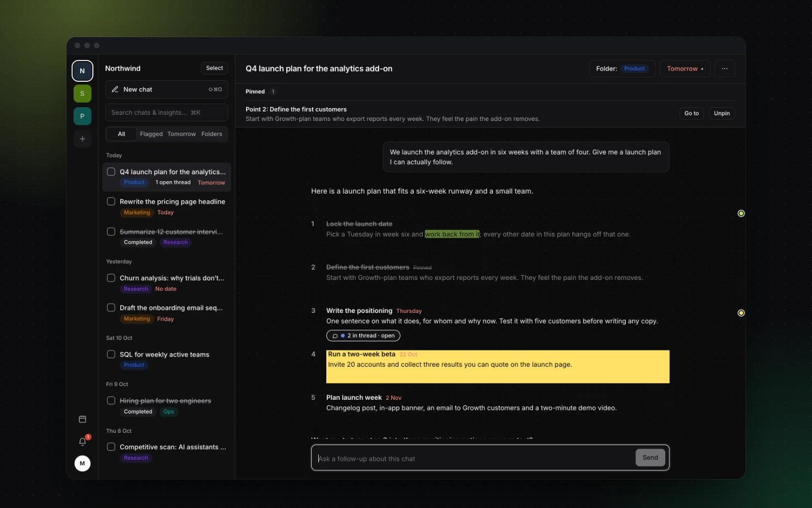Check SQL for weekly active teams checkbox
This screenshot has height=508, width=812.
[x=111, y=354]
